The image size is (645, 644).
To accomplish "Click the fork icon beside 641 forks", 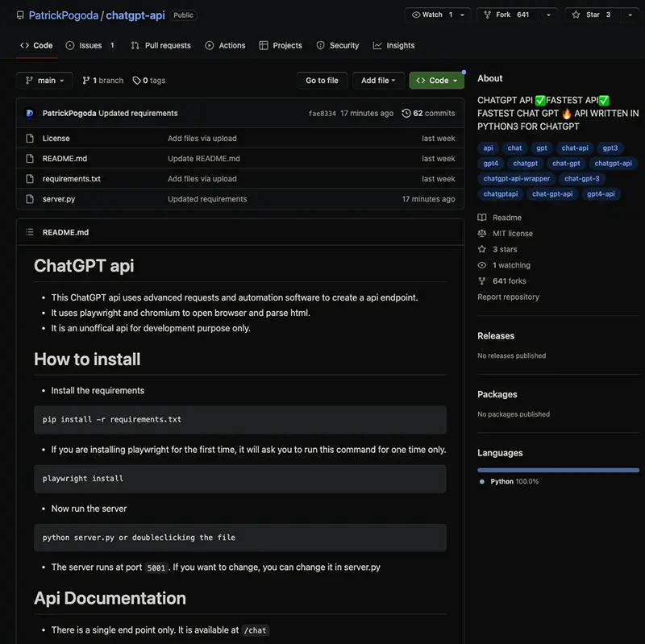I will (482, 280).
